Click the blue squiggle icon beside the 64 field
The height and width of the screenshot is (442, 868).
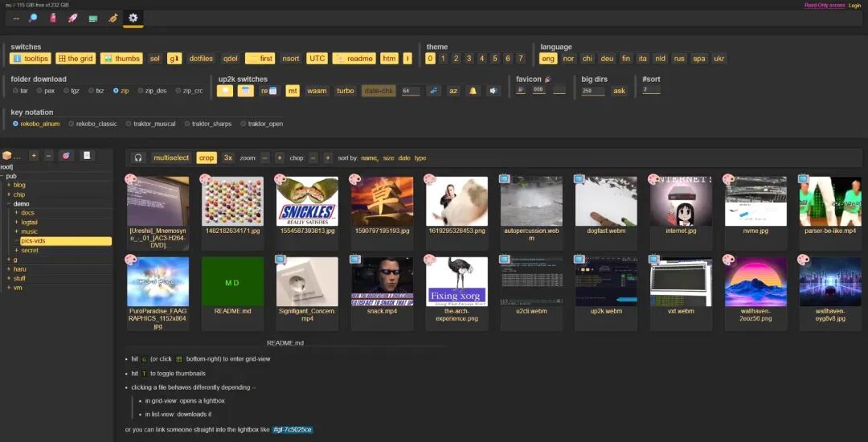pyautogui.click(x=434, y=91)
